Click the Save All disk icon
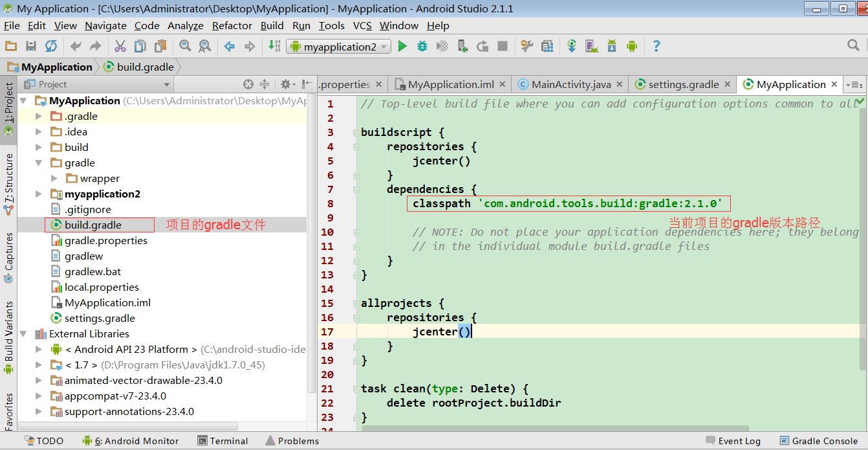 pos(30,47)
